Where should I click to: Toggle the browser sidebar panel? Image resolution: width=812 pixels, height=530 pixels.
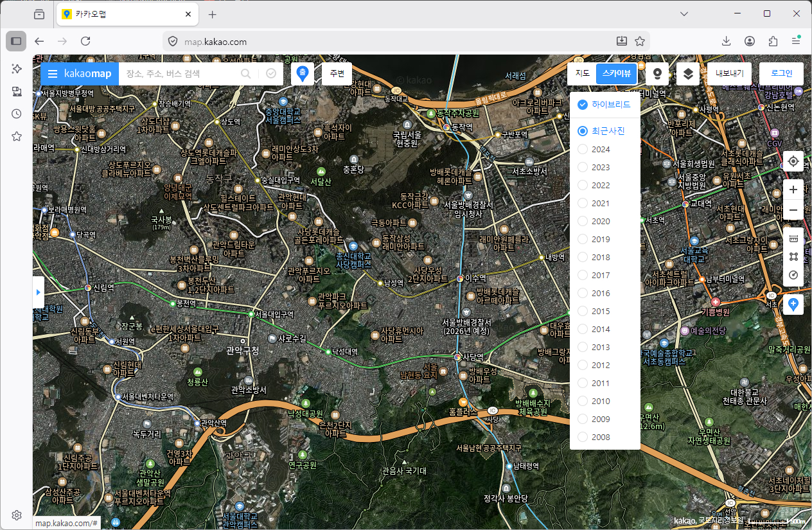click(16, 40)
